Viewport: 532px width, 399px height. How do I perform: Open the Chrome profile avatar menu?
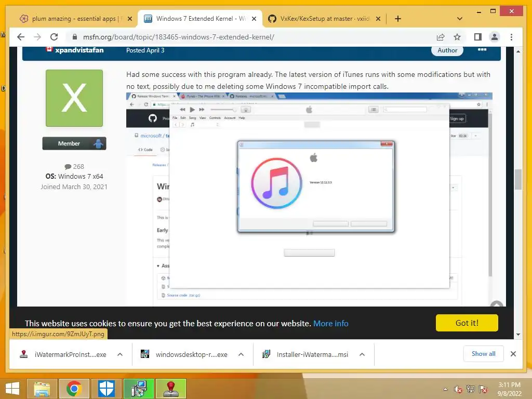pos(495,37)
